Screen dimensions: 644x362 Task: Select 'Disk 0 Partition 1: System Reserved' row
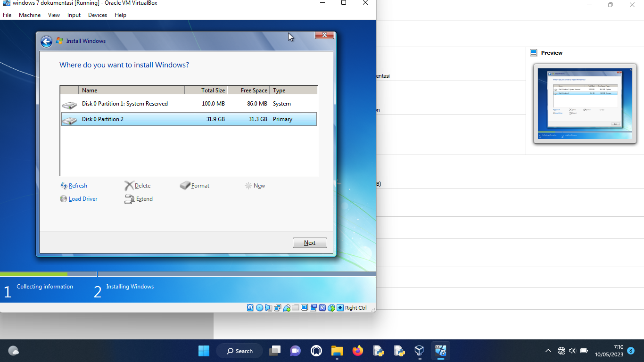pos(189,104)
